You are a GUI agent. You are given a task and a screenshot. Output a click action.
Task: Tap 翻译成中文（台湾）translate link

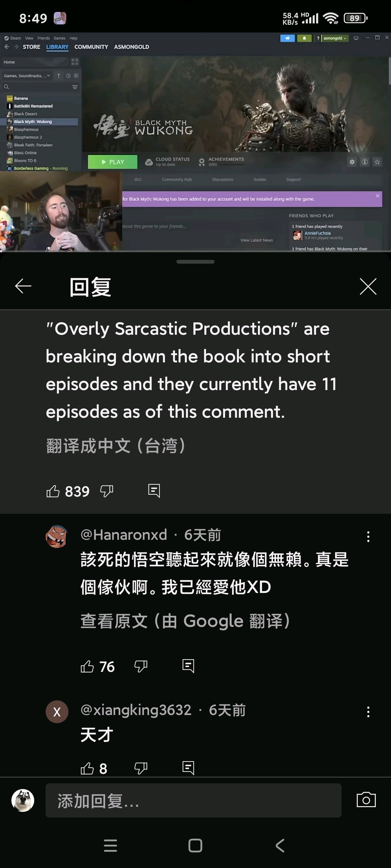point(115,445)
